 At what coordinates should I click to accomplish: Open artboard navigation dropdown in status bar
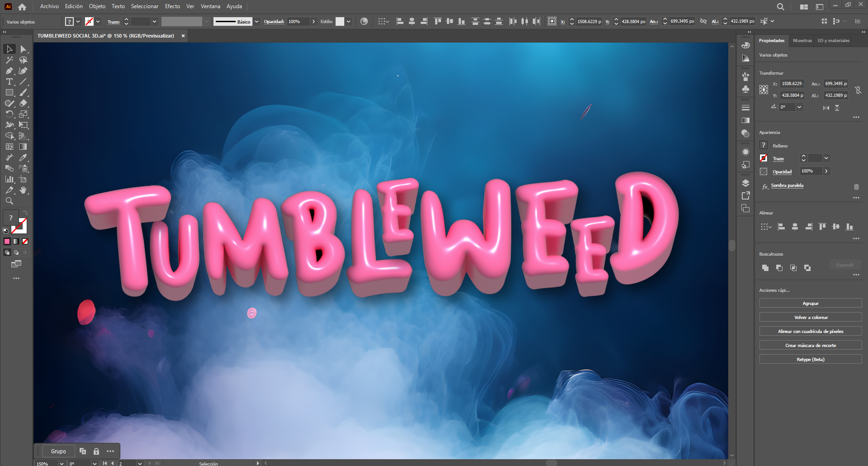[x=140, y=463]
